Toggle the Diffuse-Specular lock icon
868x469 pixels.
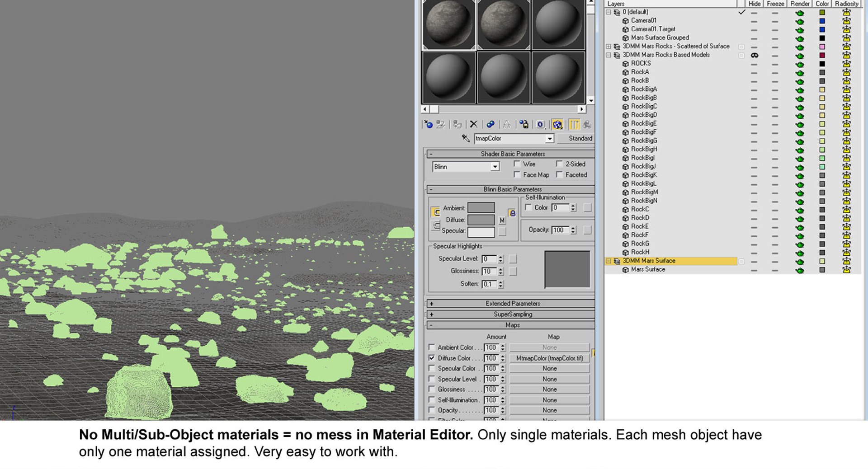click(x=436, y=225)
